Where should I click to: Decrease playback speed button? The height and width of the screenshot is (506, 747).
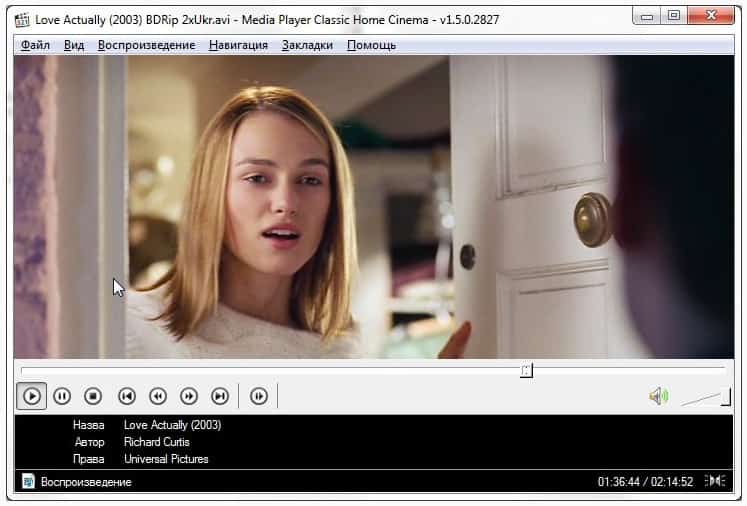(x=158, y=396)
